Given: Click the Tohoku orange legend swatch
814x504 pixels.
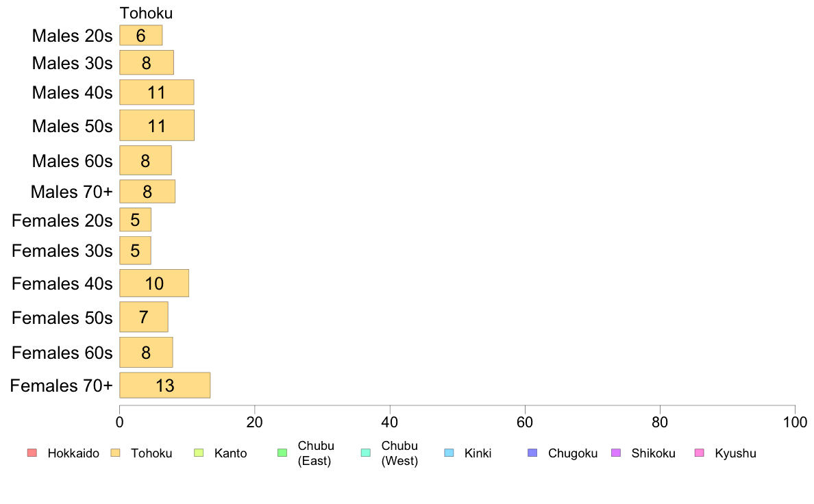Looking at the screenshot, I should (115, 453).
